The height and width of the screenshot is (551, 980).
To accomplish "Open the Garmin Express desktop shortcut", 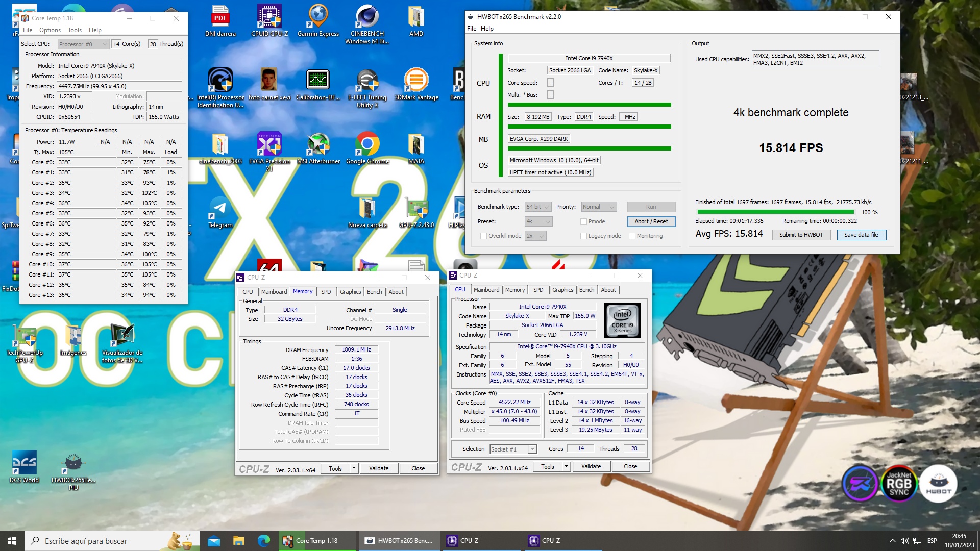I will [318, 21].
